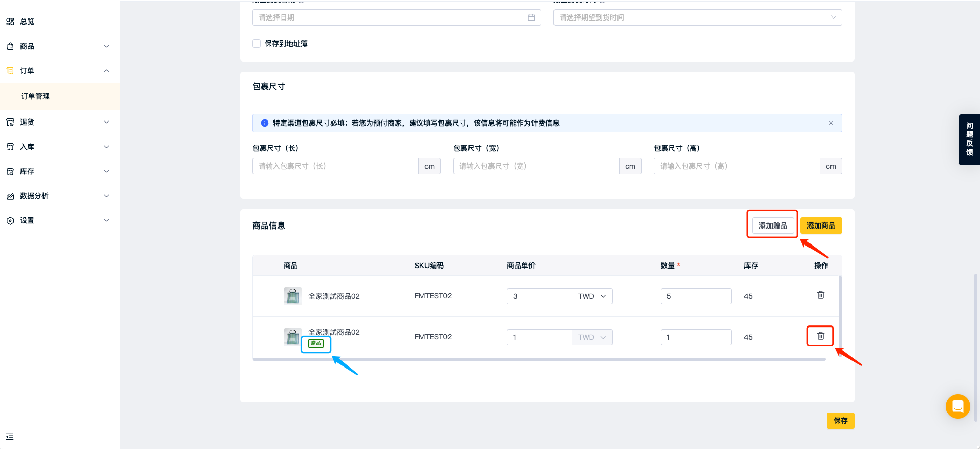Click the 添加赠品 button
Image resolution: width=980 pixels, height=449 pixels.
(772, 226)
